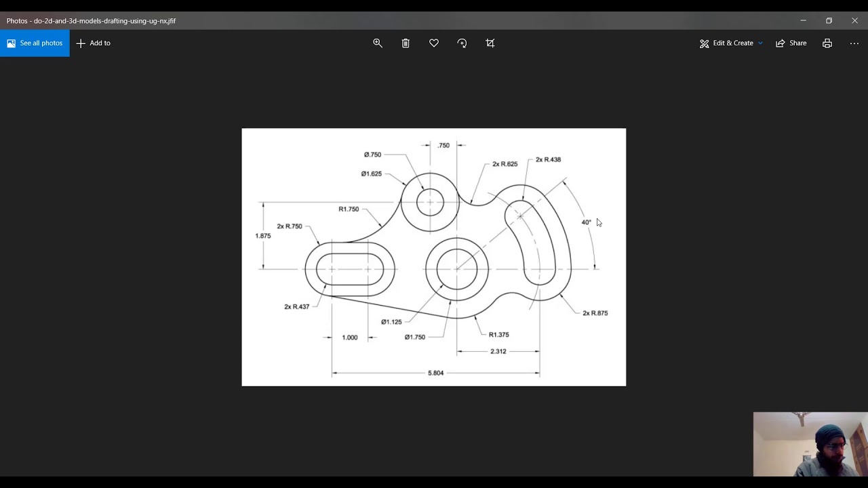Restore down the Photos window
The height and width of the screenshot is (488, 868).
(829, 20)
